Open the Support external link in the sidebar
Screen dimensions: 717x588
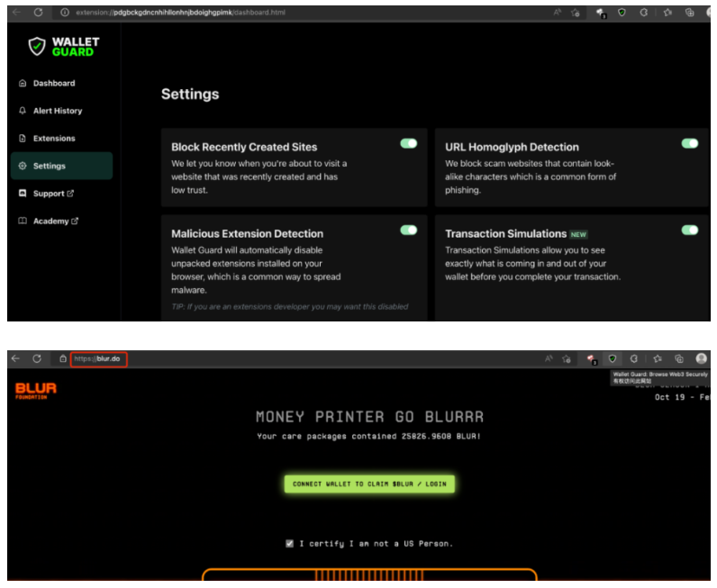53,194
